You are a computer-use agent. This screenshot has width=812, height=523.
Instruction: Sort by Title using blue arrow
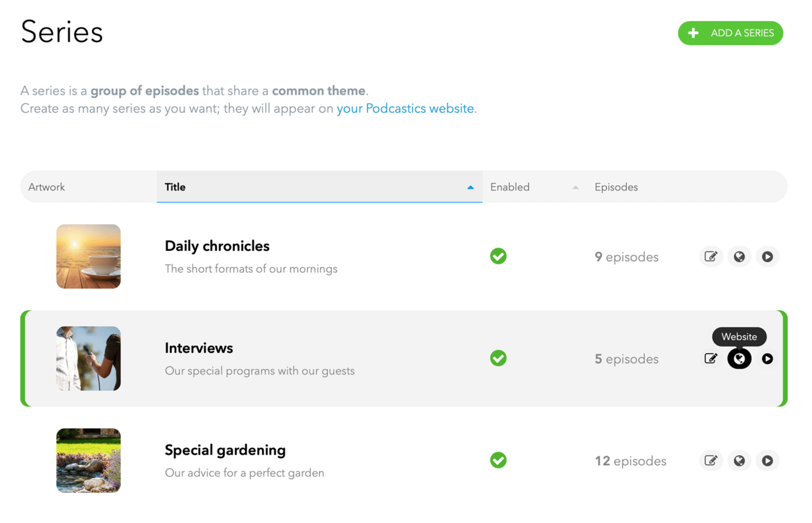(x=470, y=187)
